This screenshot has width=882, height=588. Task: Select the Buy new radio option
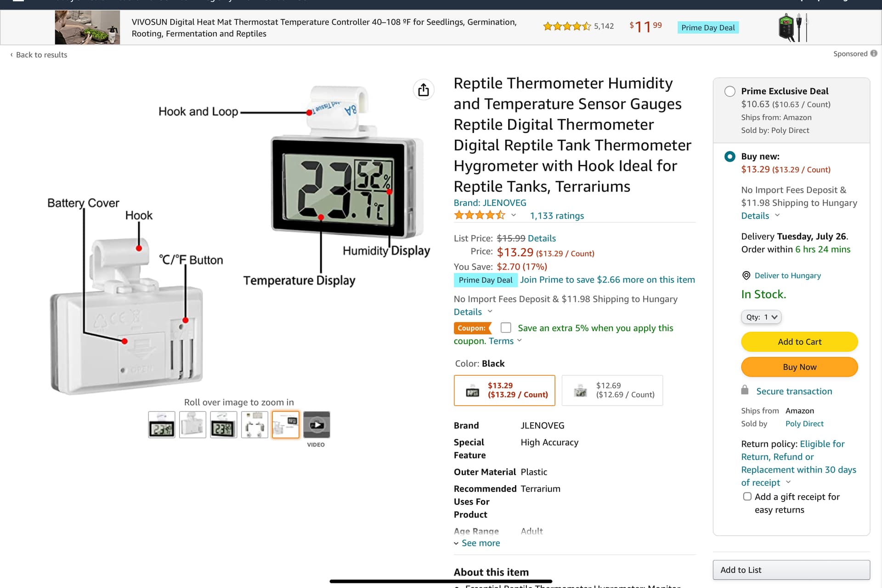coord(729,157)
